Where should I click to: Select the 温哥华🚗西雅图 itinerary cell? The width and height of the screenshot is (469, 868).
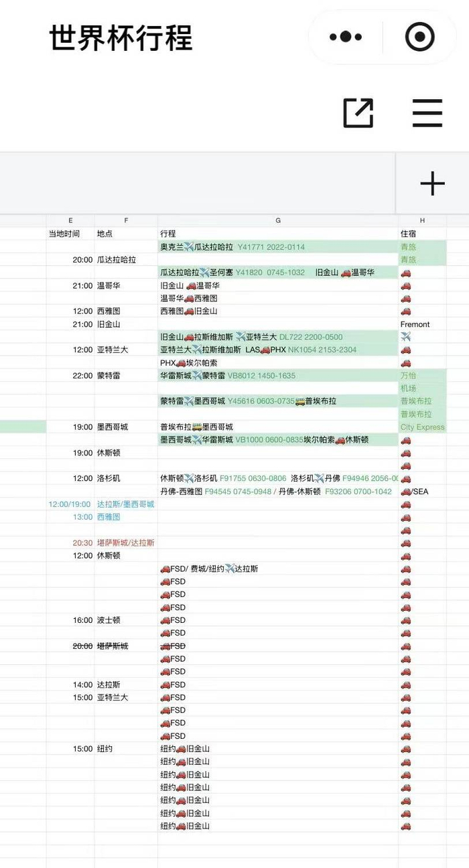coord(278,298)
